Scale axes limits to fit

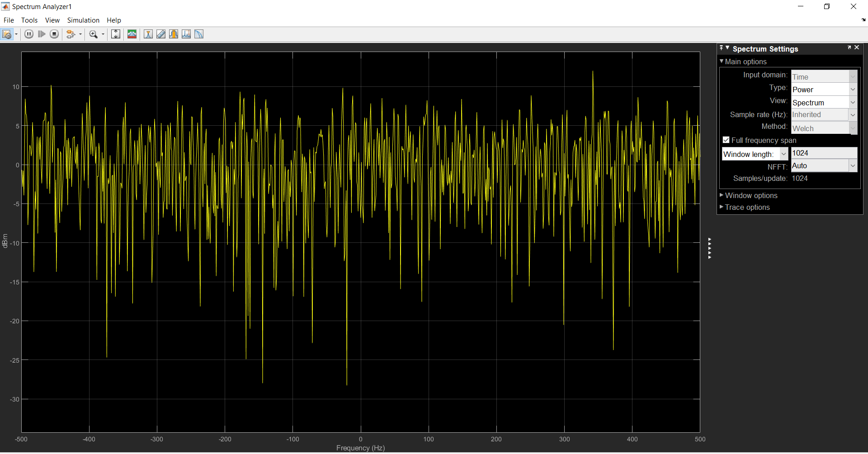(116, 34)
